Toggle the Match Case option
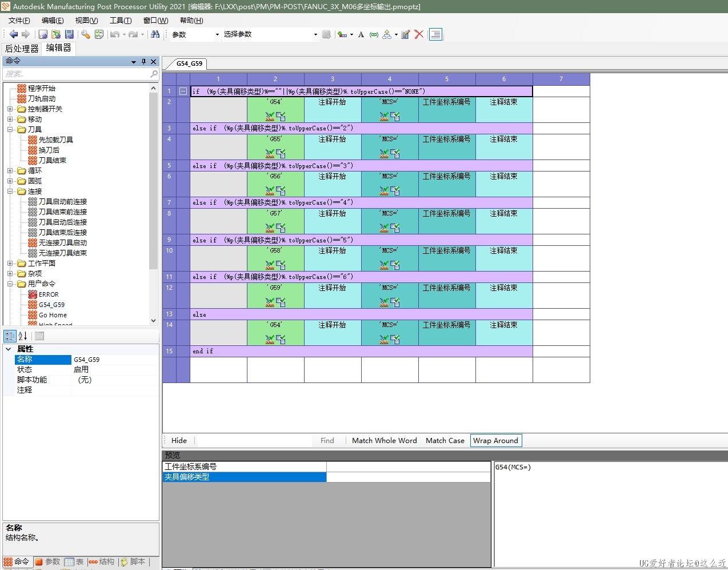728x570 pixels. tap(445, 440)
